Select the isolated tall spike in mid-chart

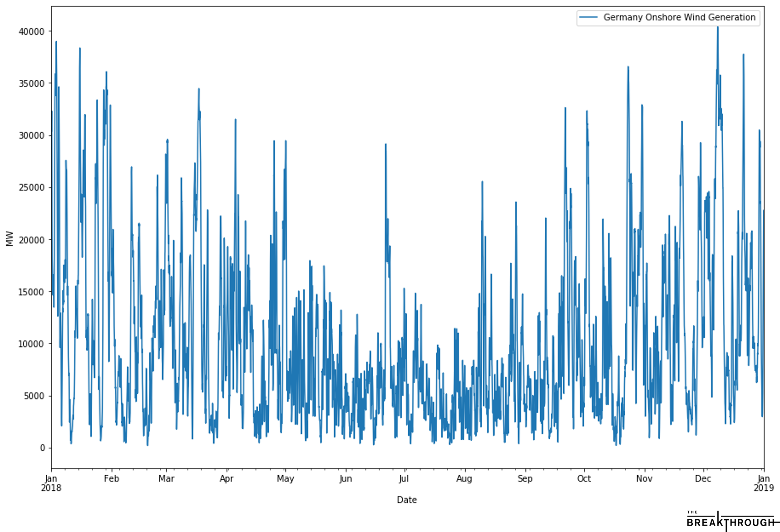pyautogui.click(x=385, y=145)
